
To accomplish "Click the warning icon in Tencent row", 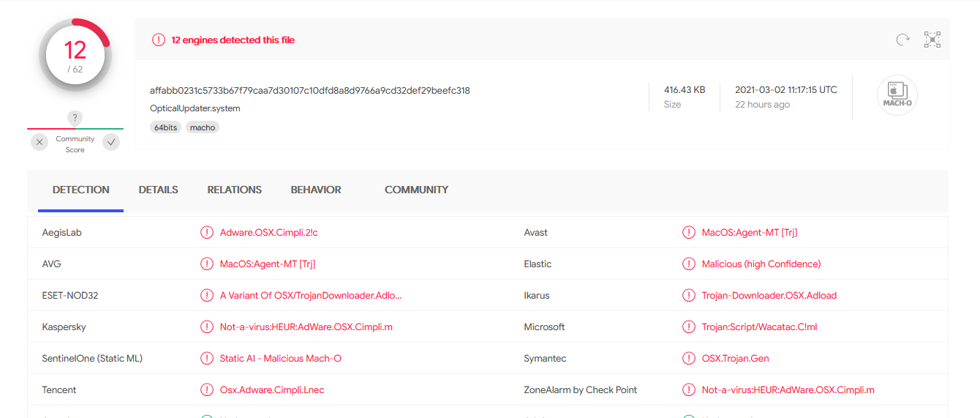I will coord(207,390).
